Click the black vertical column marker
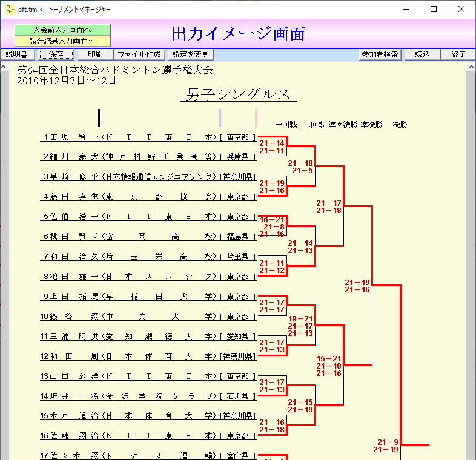Screen dimensions: 476x460 click(99, 118)
